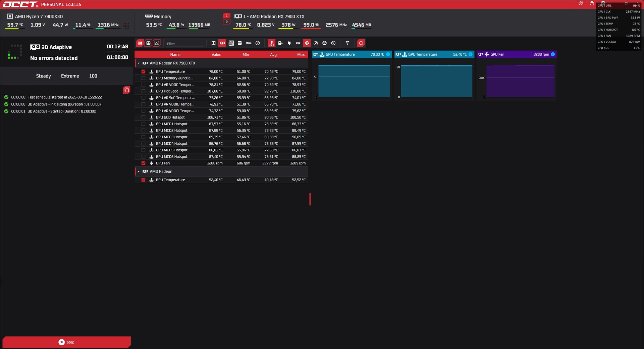Open info for 52,40 °C GPU Temperature graph

tap(471, 54)
